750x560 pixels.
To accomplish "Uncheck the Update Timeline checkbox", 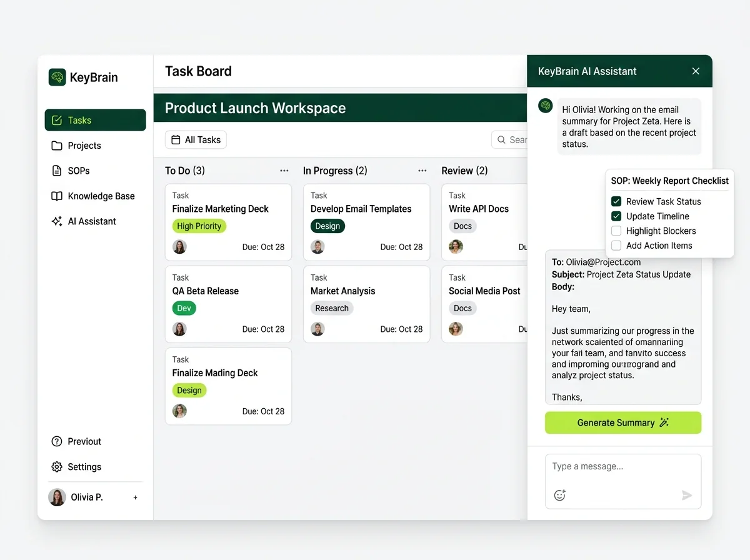I will [616, 216].
